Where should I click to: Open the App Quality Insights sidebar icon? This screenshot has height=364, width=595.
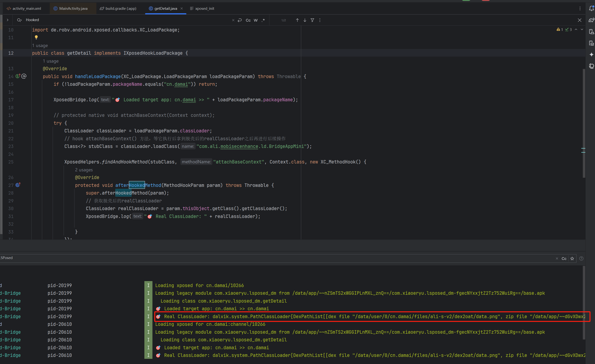[x=591, y=66]
